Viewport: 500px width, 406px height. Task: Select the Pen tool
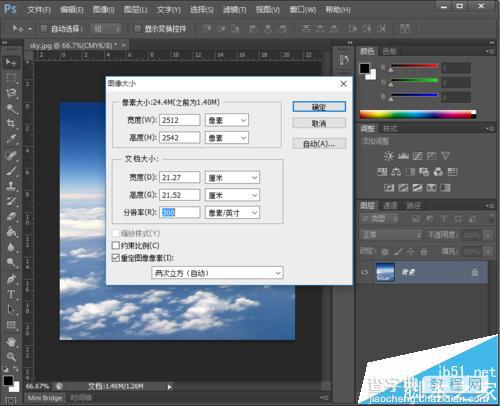pos(11,279)
